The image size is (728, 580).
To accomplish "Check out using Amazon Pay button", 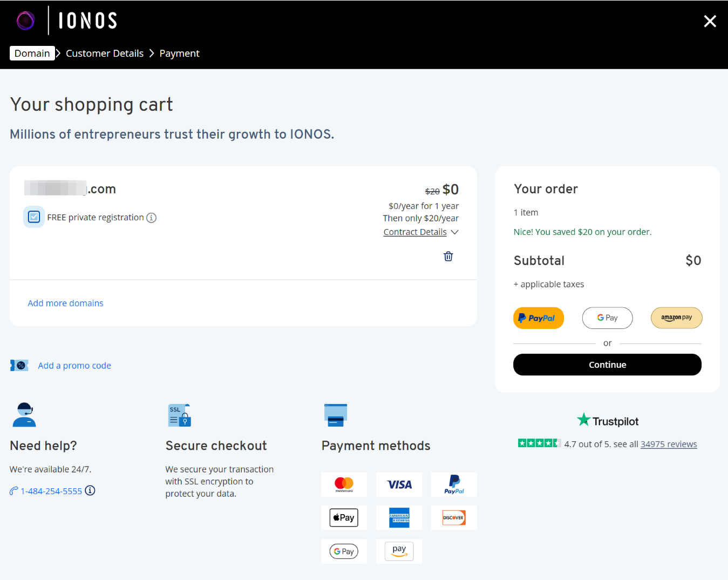I will click(x=676, y=318).
